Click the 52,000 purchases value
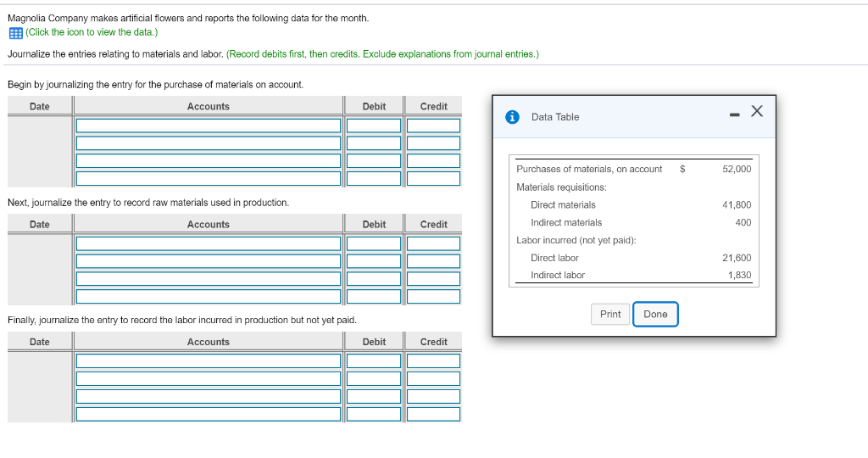868x458 pixels. [x=737, y=169]
